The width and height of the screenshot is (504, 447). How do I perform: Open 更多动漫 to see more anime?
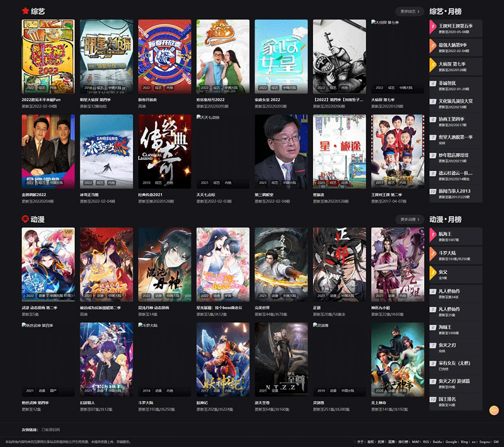409,219
